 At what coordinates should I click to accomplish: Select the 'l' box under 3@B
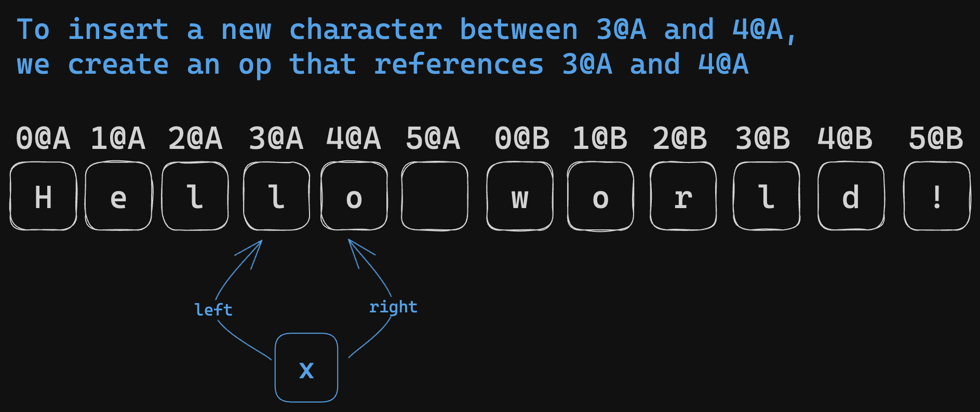click(x=766, y=196)
